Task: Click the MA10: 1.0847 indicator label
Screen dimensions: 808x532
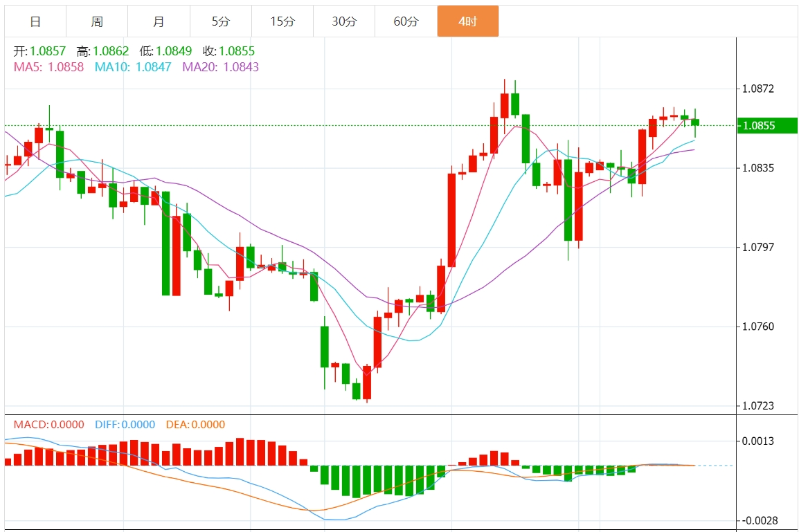Action: pyautogui.click(x=133, y=67)
